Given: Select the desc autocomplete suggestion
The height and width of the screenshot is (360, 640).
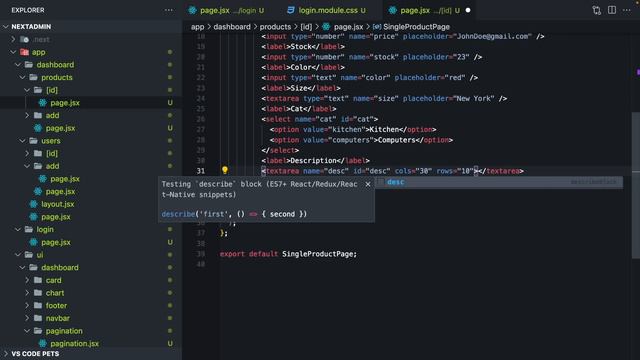Looking at the screenshot, I should coord(499,182).
